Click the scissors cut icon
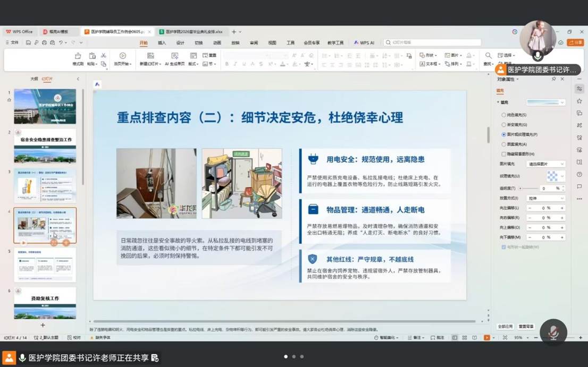 (x=104, y=55)
